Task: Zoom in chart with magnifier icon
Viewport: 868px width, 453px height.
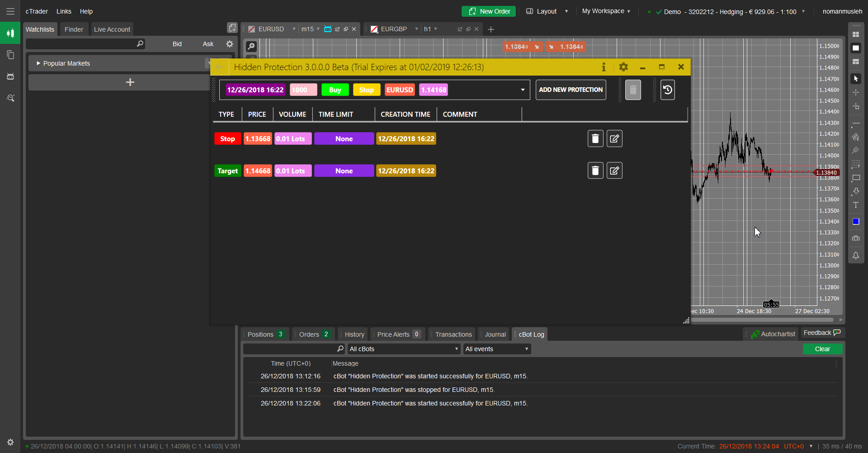Action: pyautogui.click(x=251, y=46)
